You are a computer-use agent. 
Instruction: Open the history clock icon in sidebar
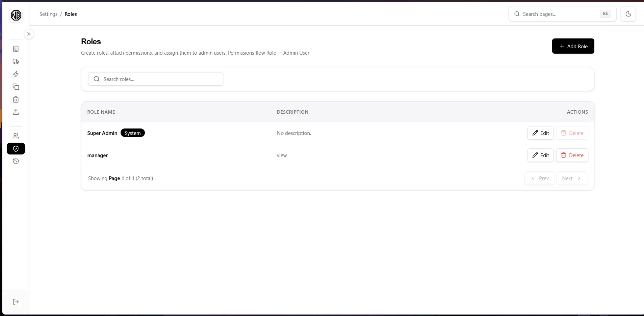point(16,161)
